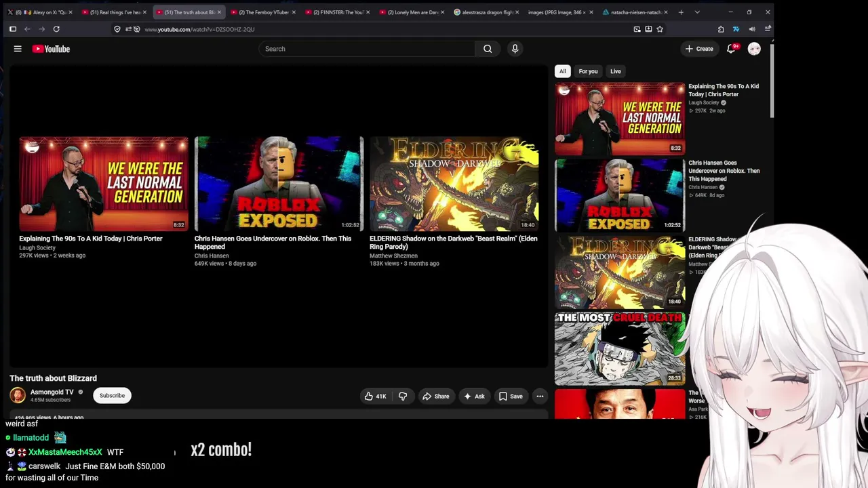Click the browser address bar URL
The width and height of the screenshot is (868, 488).
199,29
